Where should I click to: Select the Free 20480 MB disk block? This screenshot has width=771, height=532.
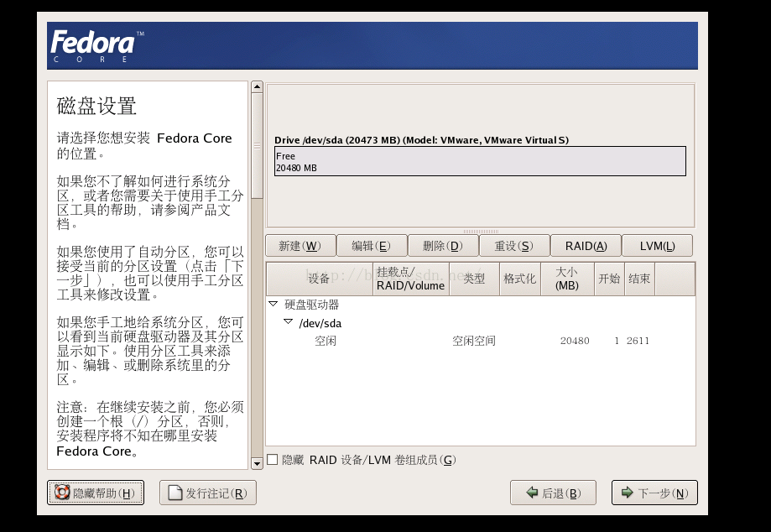[x=480, y=161]
